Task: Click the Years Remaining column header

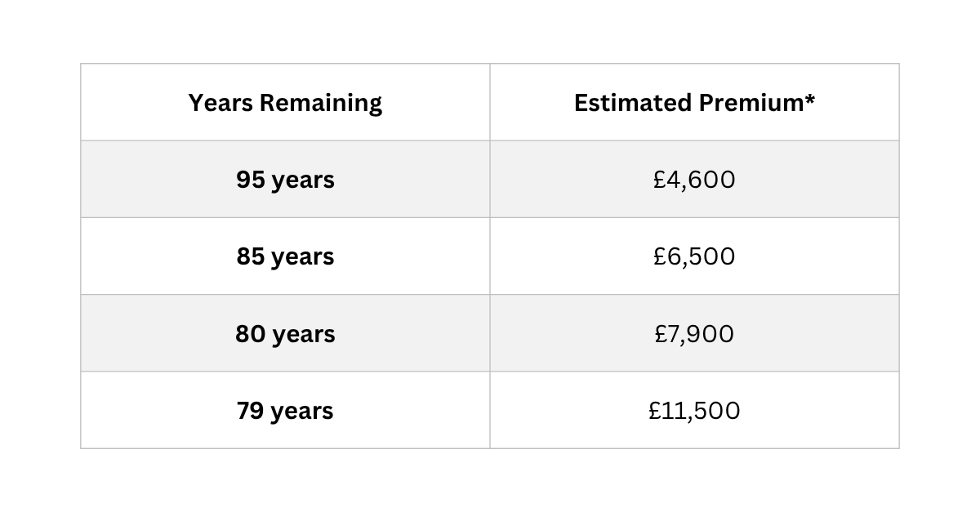Action: tap(285, 103)
